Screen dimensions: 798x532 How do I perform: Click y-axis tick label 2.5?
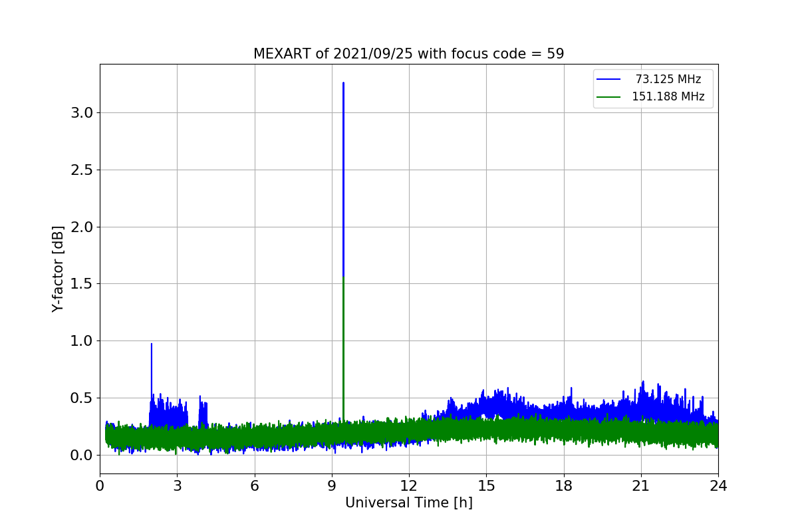click(82, 170)
